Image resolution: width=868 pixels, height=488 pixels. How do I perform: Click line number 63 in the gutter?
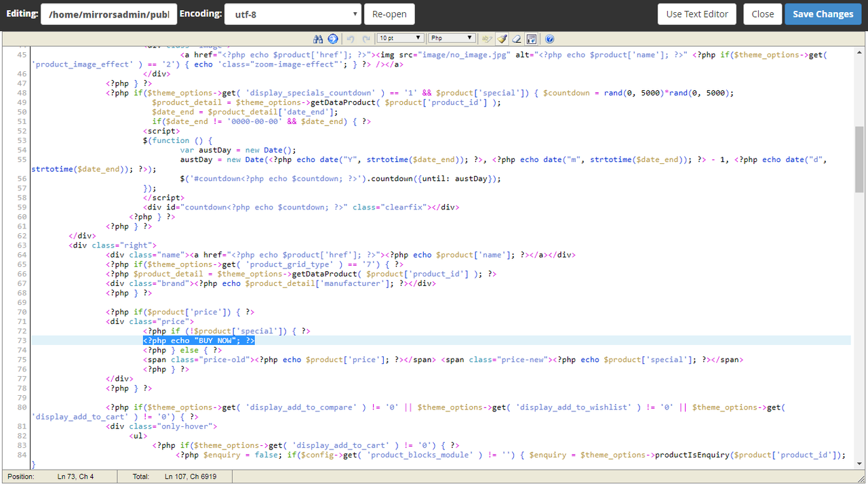click(22, 245)
